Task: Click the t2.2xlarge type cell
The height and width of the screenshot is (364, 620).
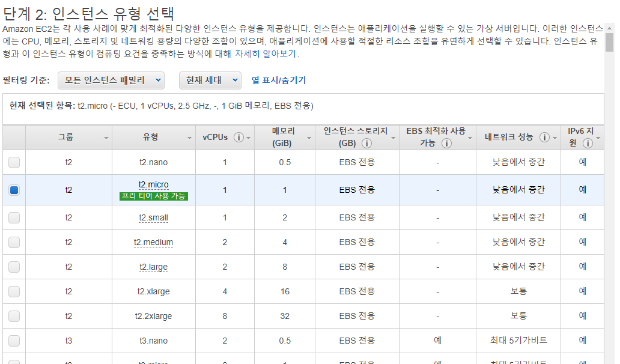Action: 153,316
